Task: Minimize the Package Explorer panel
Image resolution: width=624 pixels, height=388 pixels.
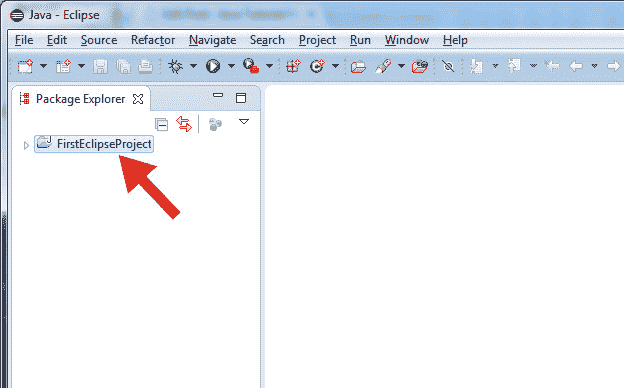Action: [218, 96]
